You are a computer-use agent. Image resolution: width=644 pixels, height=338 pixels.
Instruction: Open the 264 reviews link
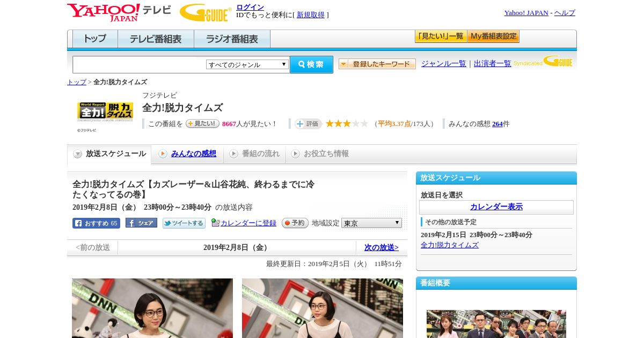[x=497, y=124]
